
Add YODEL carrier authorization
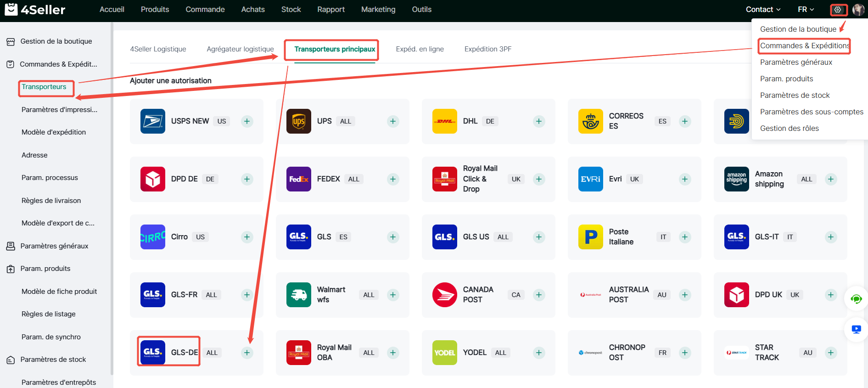pos(539,353)
